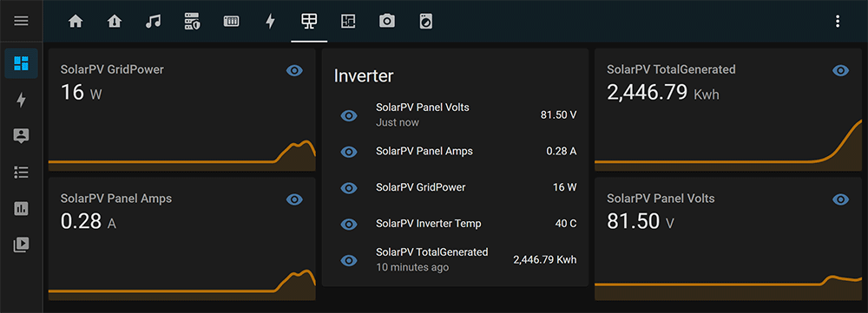868x313 pixels.
Task: Open the Logbook list sidebar icon
Action: [21, 172]
